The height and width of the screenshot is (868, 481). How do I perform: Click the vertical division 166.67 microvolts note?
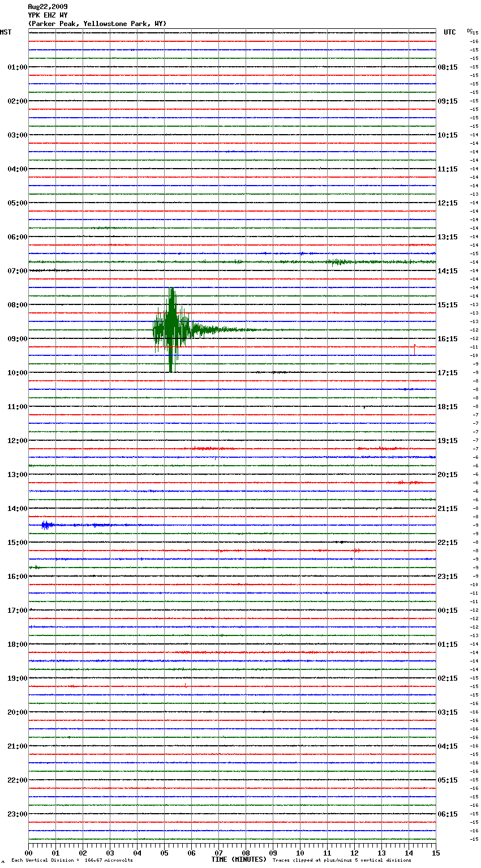(72, 861)
